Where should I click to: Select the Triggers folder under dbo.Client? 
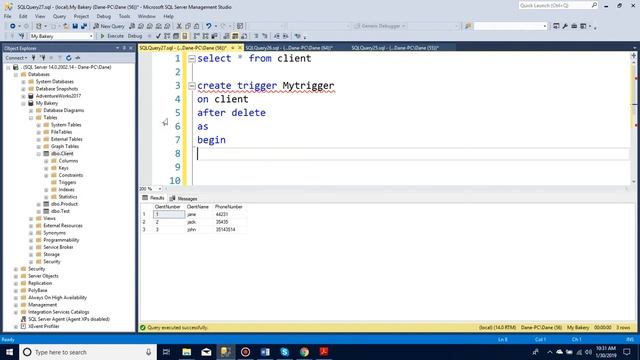pyautogui.click(x=67, y=182)
